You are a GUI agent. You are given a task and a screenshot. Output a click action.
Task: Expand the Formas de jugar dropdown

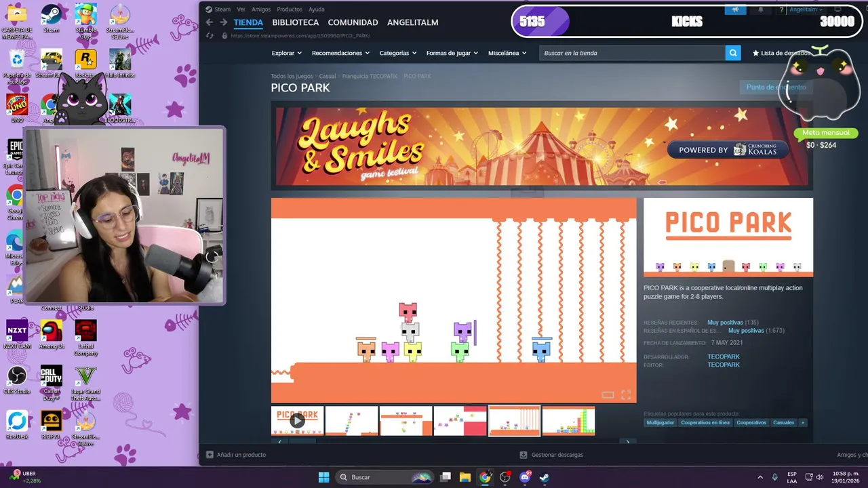tap(452, 53)
